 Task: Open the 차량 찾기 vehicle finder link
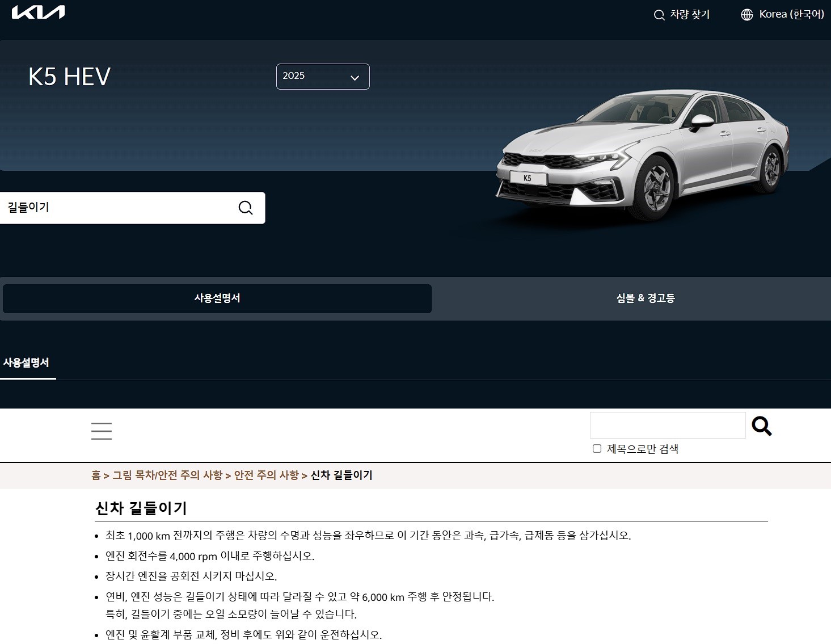coord(682,15)
